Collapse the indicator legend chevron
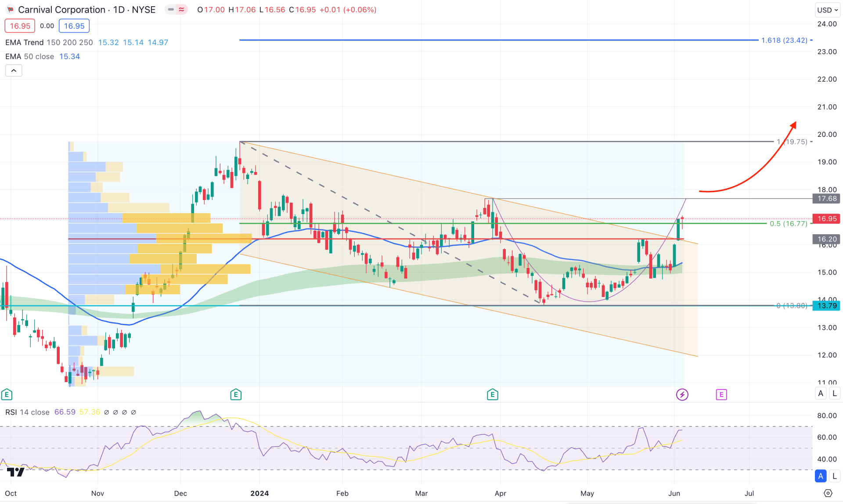 click(x=14, y=71)
